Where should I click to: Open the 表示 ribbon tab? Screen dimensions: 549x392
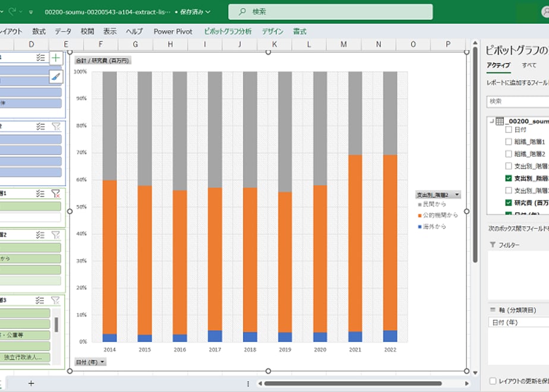coord(110,31)
